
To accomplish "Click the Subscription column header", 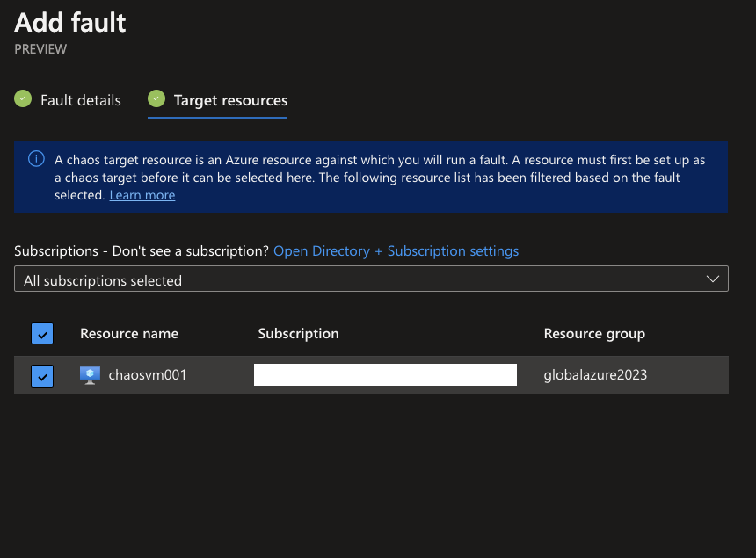I will click(x=299, y=333).
